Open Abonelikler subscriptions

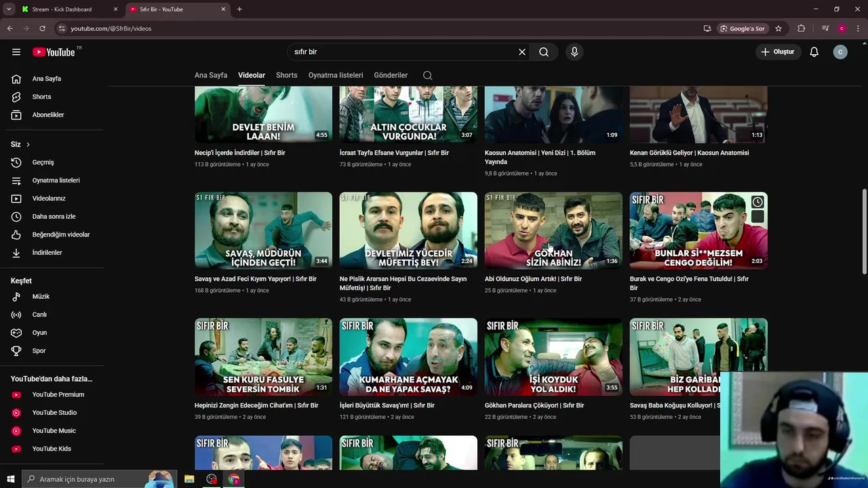54,115
